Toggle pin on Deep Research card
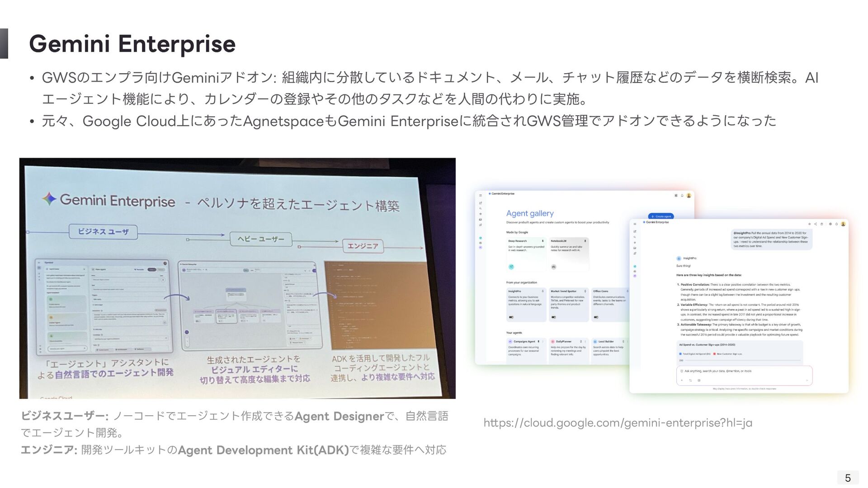The width and height of the screenshot is (868, 488). click(542, 241)
